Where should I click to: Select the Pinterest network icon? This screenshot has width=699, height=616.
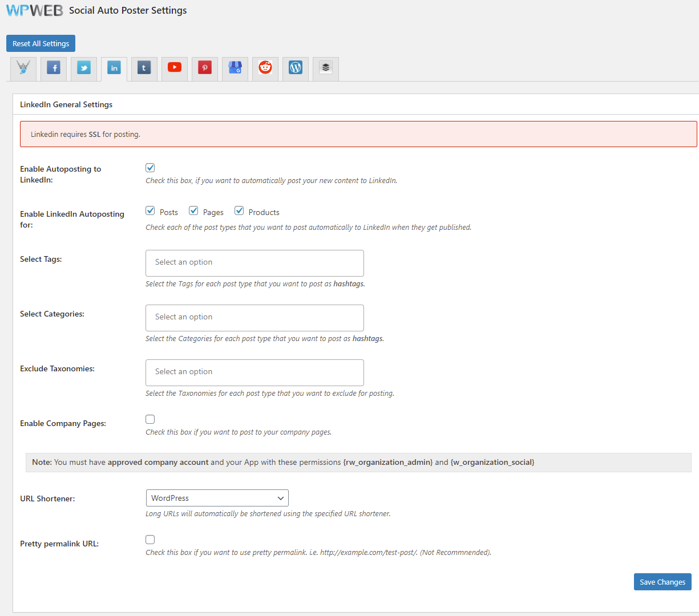pyautogui.click(x=204, y=68)
